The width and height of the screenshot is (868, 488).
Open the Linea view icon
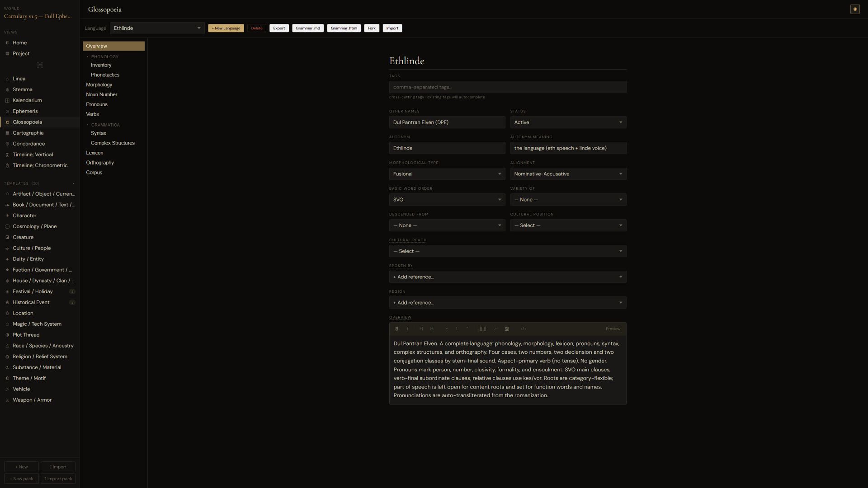pos(7,79)
